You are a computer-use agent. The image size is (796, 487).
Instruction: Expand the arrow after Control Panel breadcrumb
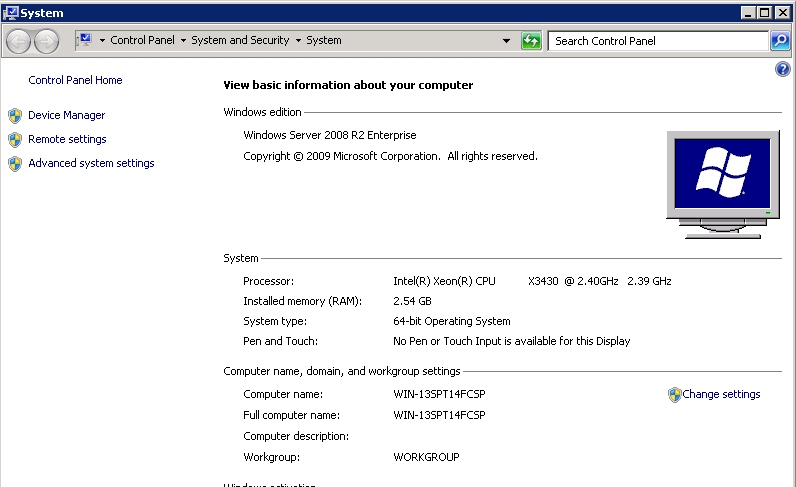click(x=183, y=41)
